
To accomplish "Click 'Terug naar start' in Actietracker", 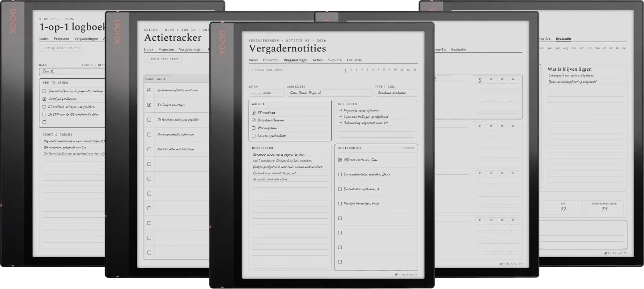I will coord(163,59).
